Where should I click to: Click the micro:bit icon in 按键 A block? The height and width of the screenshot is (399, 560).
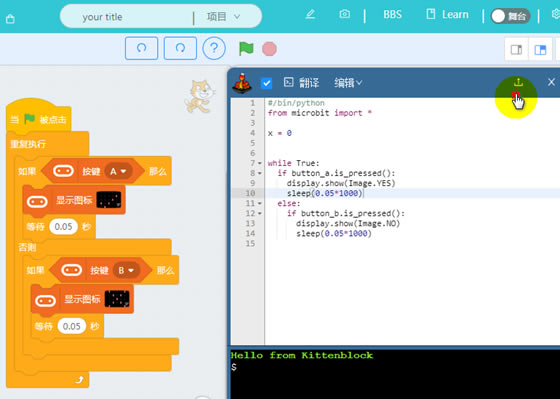click(64, 171)
